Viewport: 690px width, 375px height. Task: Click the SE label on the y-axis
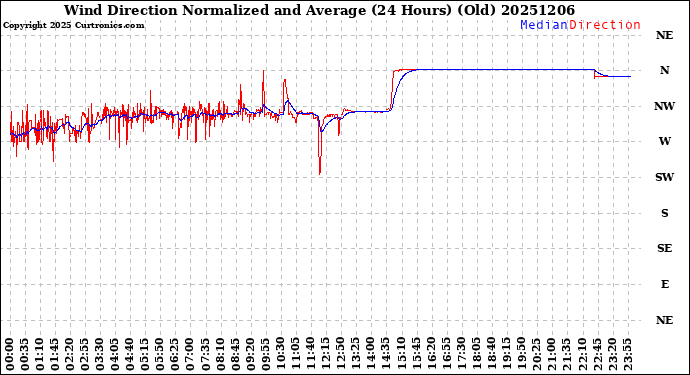(x=664, y=248)
